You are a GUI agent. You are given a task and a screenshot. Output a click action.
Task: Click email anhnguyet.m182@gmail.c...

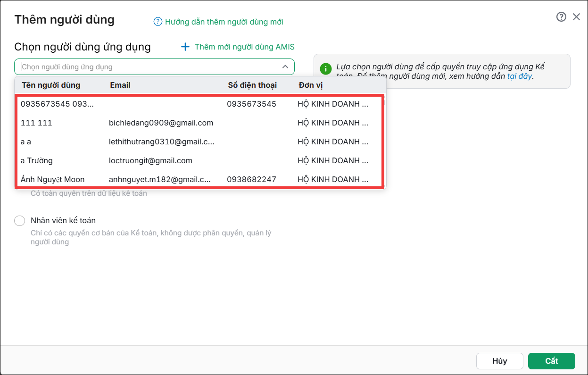160,179
